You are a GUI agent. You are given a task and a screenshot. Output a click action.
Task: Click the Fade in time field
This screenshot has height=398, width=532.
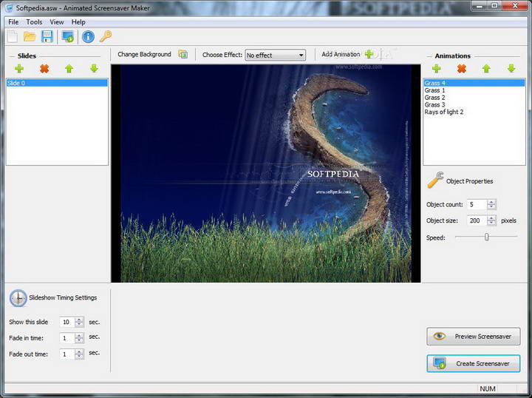click(x=67, y=338)
